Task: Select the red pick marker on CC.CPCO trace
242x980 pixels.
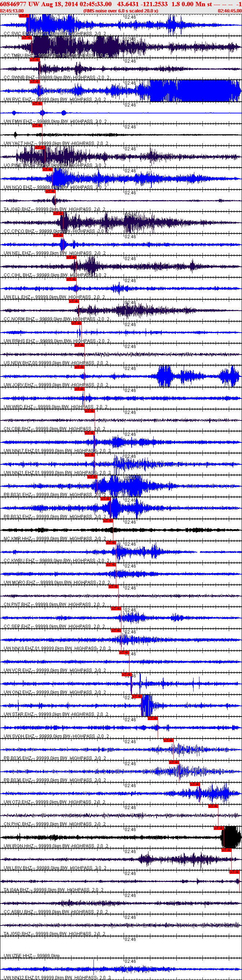Action: pos(58,214)
